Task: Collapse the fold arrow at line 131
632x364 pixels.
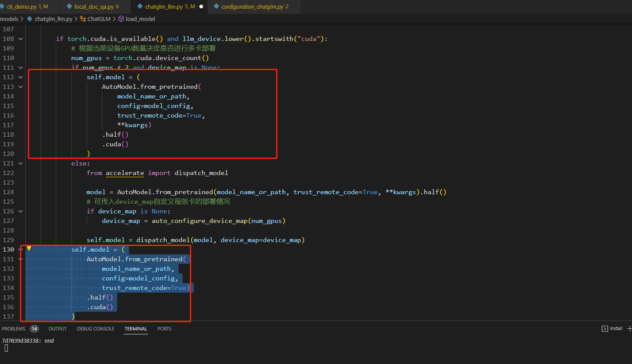Action: (x=20, y=259)
